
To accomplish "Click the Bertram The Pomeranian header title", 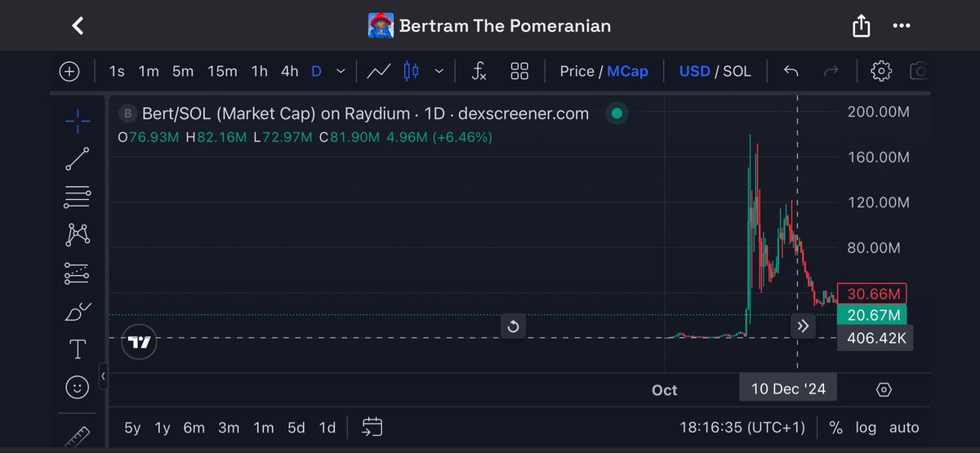I will pyautogui.click(x=505, y=26).
